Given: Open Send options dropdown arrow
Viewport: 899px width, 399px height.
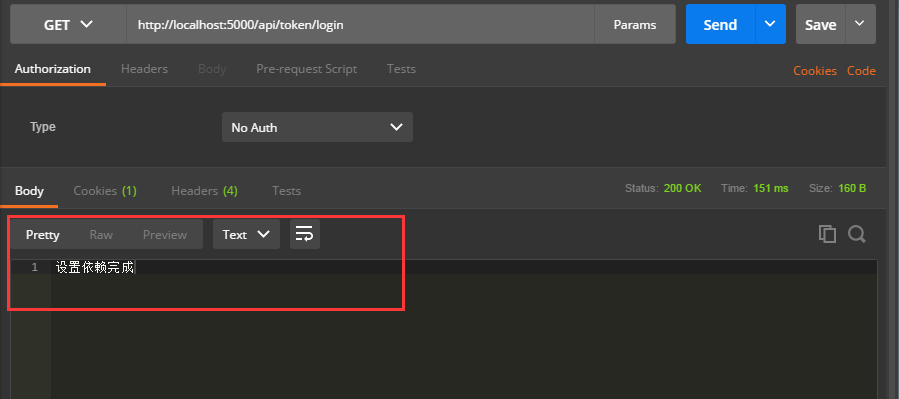Looking at the screenshot, I should coord(770,24).
